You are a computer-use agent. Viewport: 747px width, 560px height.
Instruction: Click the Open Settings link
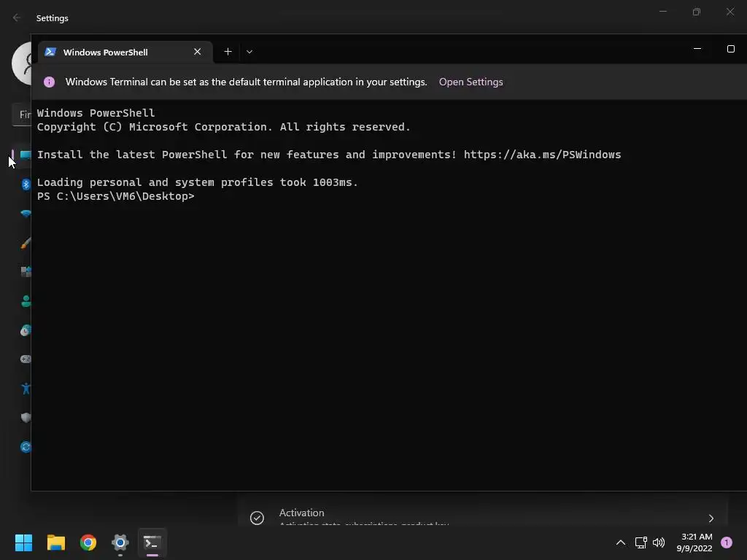point(471,82)
